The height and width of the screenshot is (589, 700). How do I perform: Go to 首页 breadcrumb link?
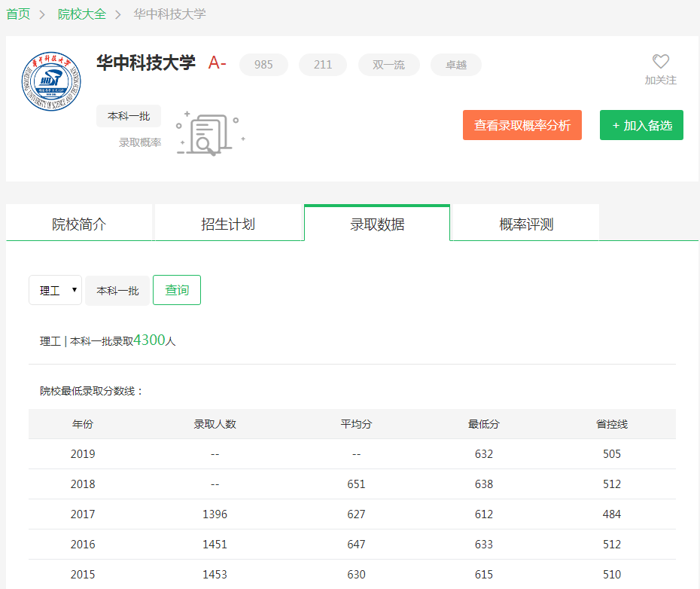[18, 14]
